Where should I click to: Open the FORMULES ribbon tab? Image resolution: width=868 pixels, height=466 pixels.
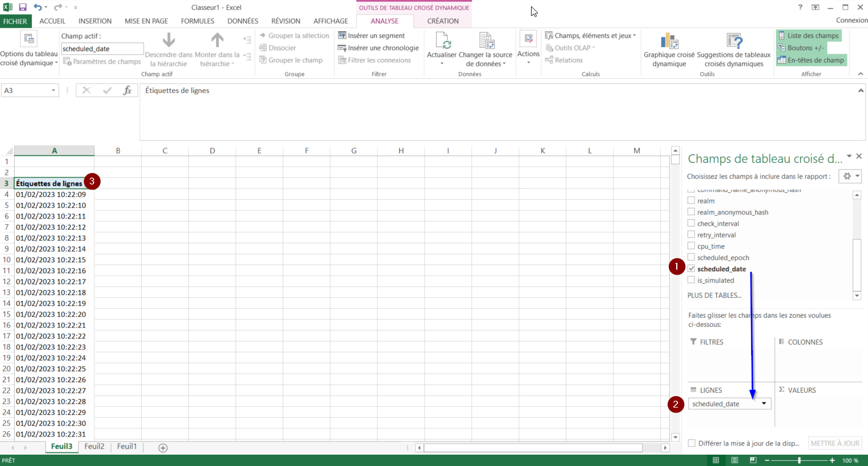[197, 21]
